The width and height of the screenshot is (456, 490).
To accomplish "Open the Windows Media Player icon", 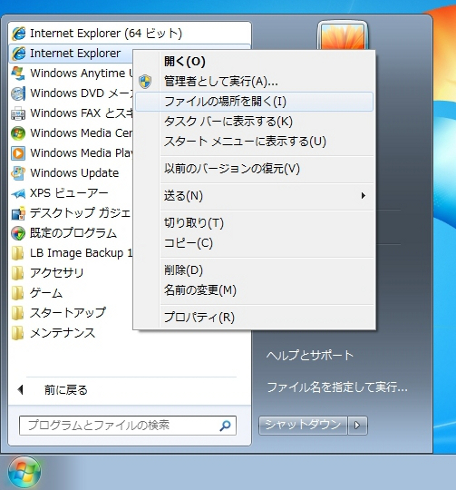I will pos(18,153).
